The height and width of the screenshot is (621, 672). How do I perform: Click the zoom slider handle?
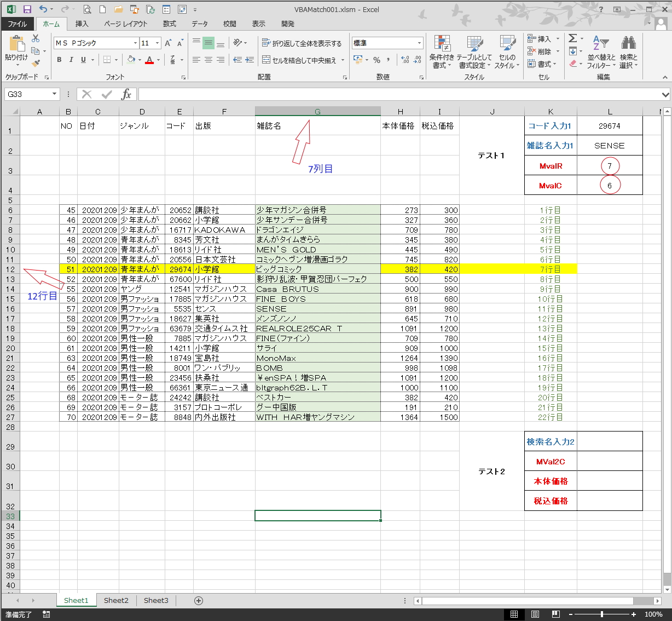(x=602, y=614)
